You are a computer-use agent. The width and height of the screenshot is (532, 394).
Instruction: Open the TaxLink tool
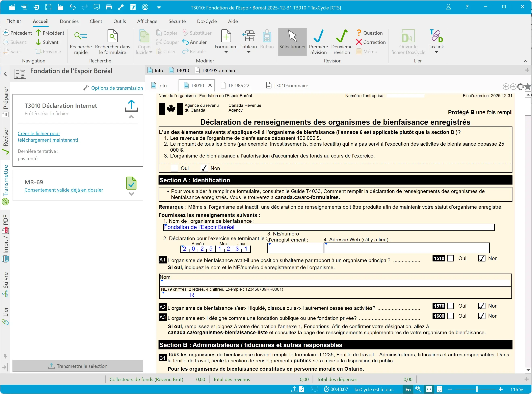click(436, 37)
